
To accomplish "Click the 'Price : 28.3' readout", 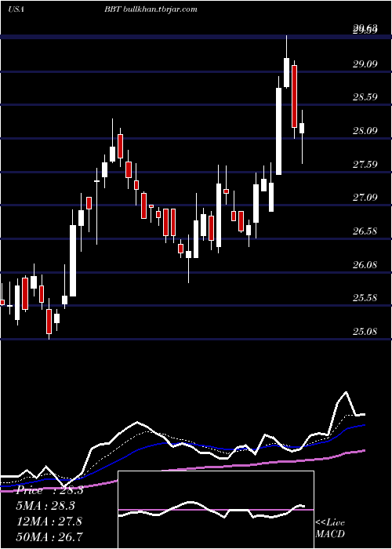I will (49, 490).
